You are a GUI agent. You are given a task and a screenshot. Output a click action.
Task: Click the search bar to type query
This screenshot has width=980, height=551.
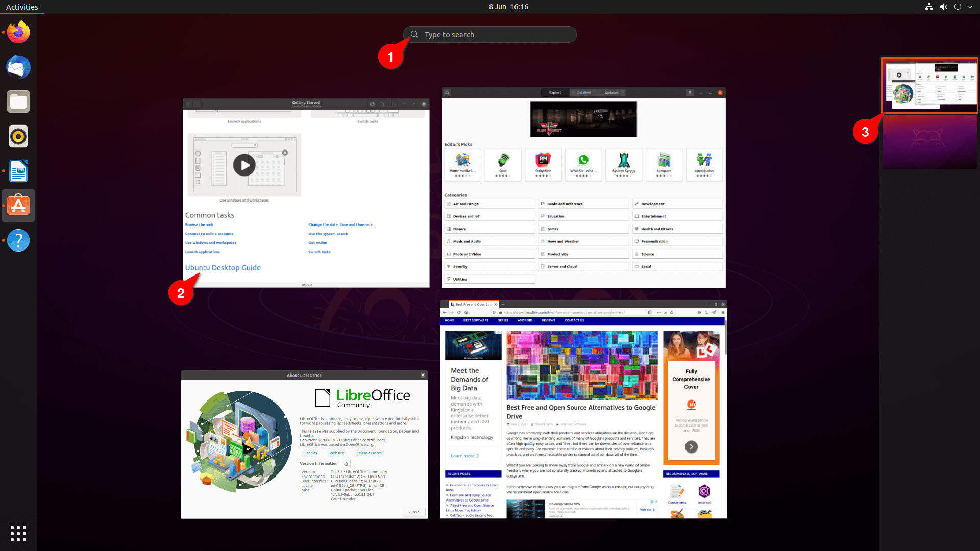(490, 34)
